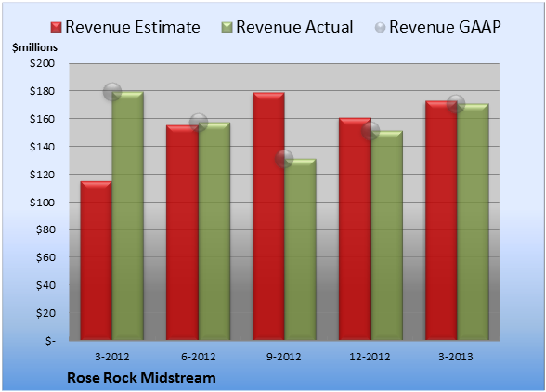The height and width of the screenshot is (392, 546).
Task: Click the $80 axis value
Action: tap(45, 229)
